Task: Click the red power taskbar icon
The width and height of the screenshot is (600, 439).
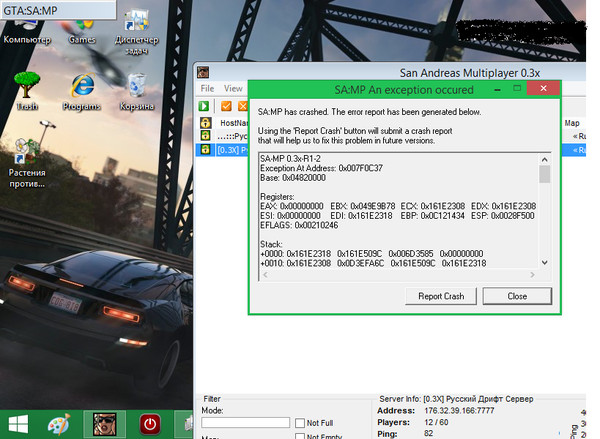Action: [x=150, y=423]
